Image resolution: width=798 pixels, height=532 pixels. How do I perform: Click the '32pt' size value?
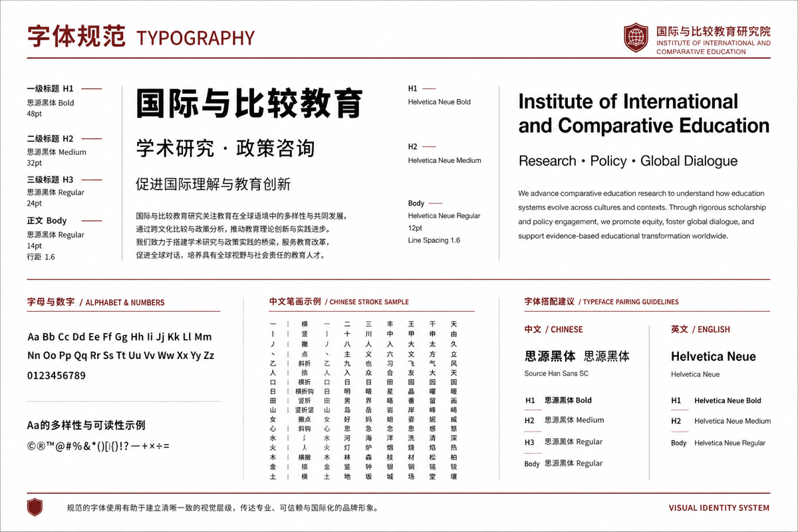point(34,163)
